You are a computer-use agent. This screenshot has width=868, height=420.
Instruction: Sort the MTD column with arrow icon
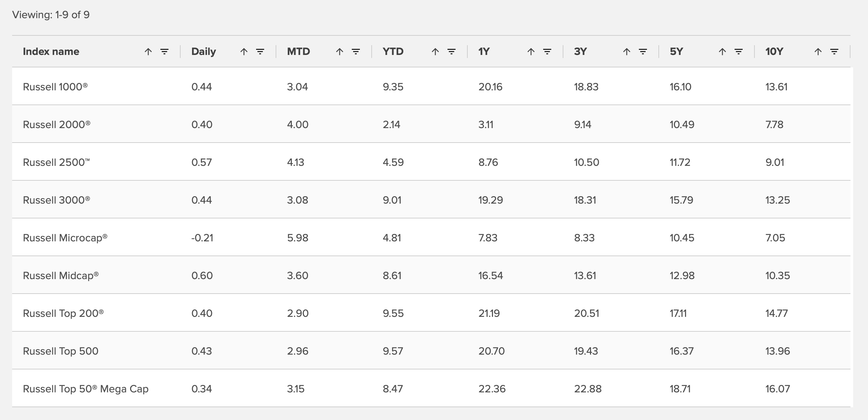tap(340, 52)
